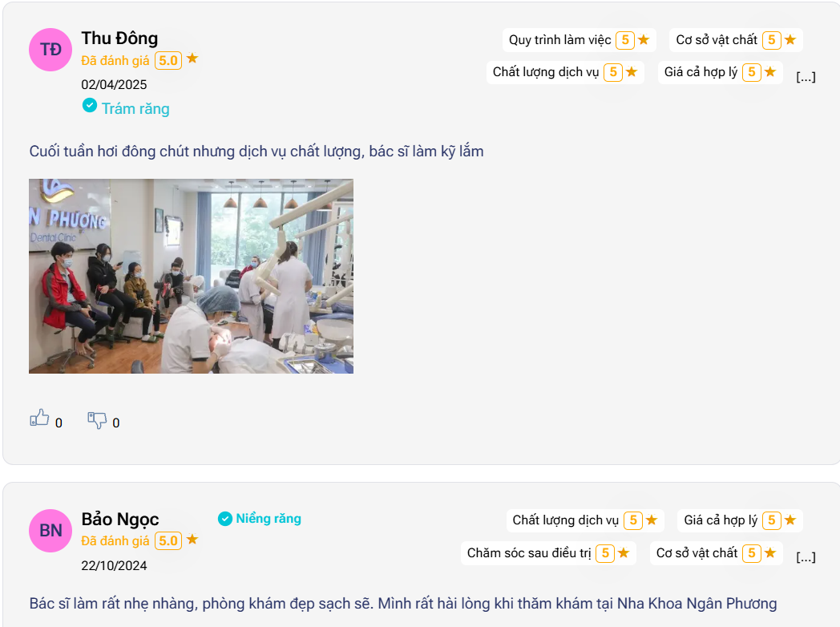
Task: Open the dental clinic photo in review
Action: pos(191,276)
